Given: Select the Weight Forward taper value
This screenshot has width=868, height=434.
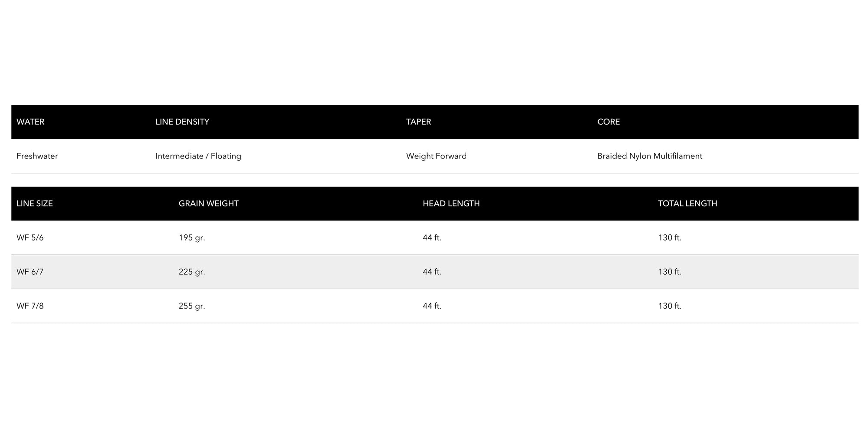Looking at the screenshot, I should point(436,156).
